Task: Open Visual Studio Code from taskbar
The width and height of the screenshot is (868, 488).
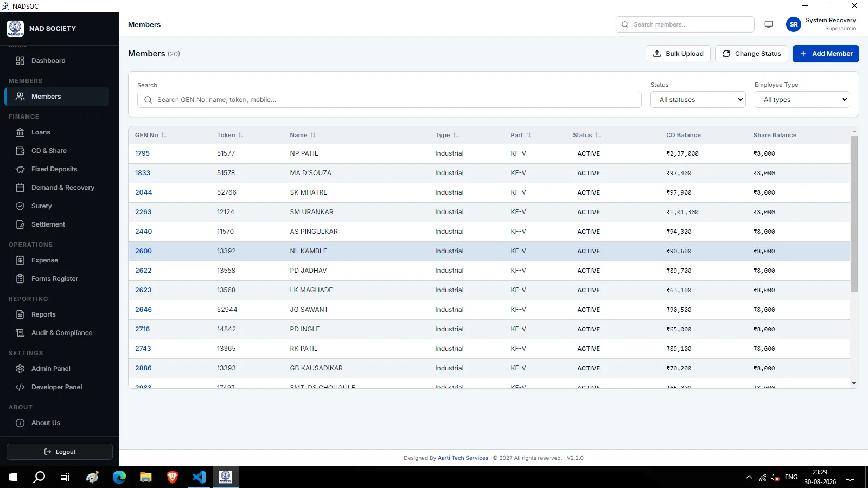Action: [199, 477]
